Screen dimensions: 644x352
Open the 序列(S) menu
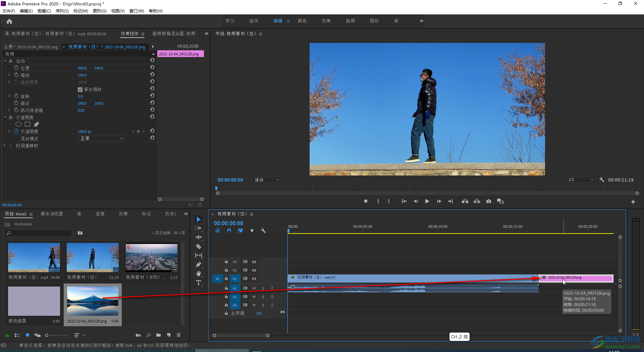coord(62,11)
